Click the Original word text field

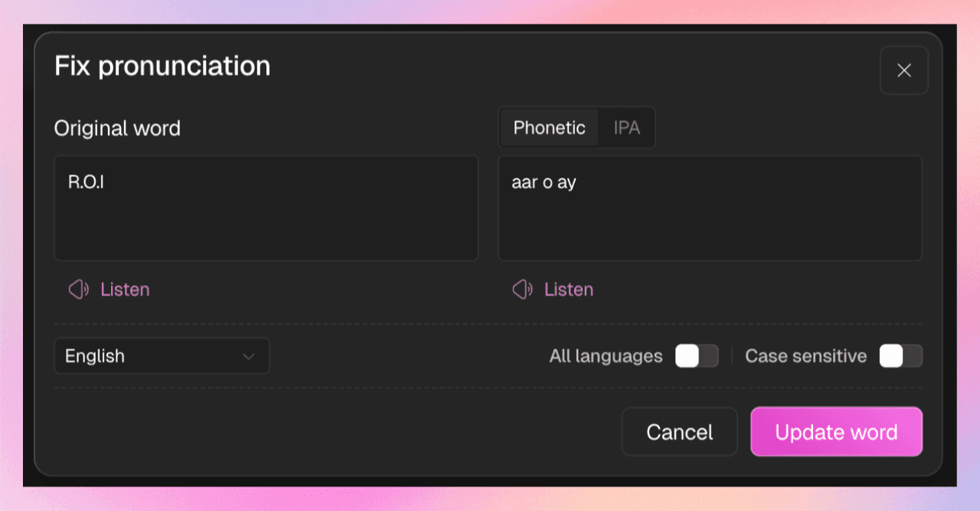point(266,208)
